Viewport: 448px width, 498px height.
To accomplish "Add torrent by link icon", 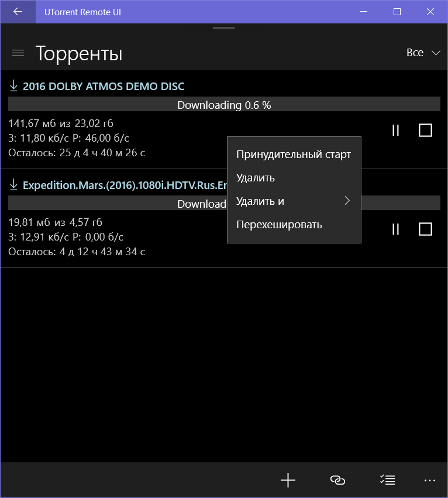I will (337, 480).
